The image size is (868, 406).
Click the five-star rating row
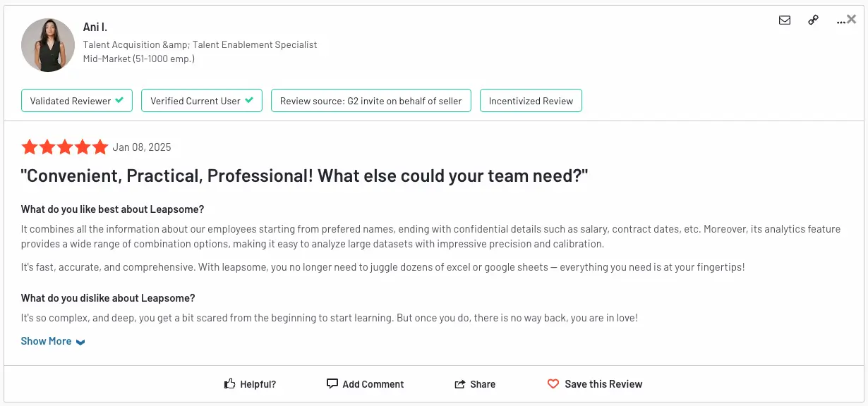click(65, 147)
